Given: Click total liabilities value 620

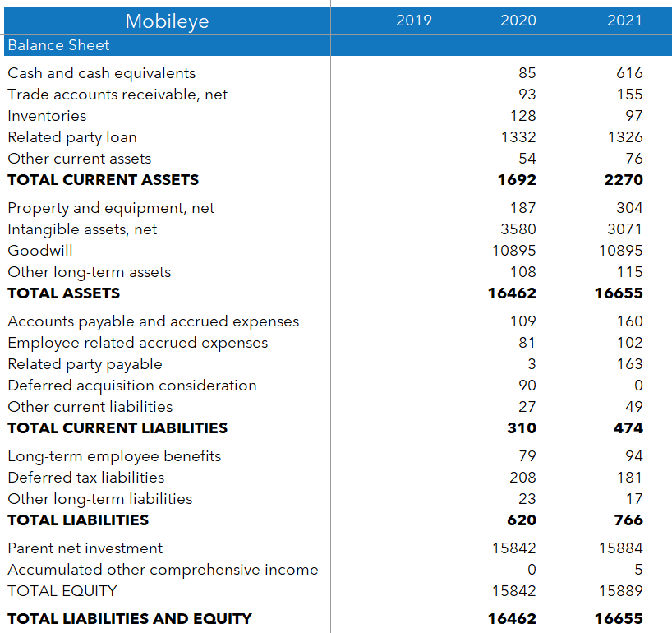Looking at the screenshot, I should click(x=522, y=520).
